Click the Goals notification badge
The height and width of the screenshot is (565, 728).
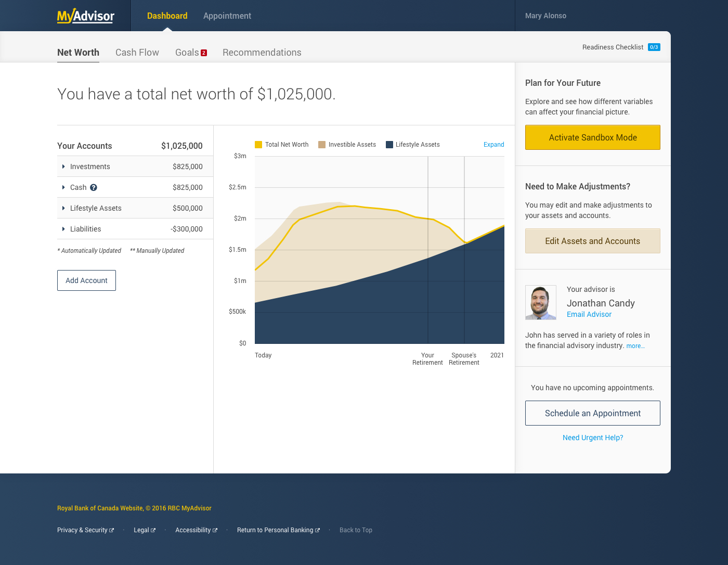(x=204, y=53)
